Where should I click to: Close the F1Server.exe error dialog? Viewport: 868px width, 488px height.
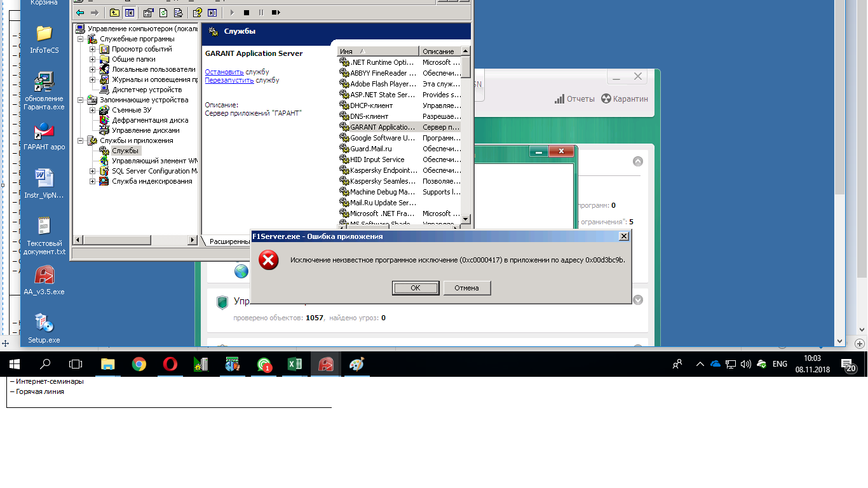(x=624, y=236)
